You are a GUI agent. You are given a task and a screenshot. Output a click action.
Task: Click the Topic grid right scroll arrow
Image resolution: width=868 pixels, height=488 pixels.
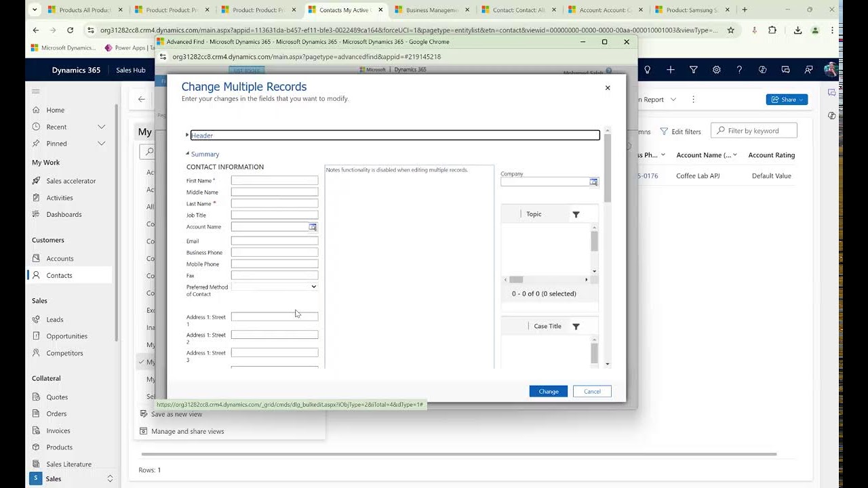click(x=587, y=279)
